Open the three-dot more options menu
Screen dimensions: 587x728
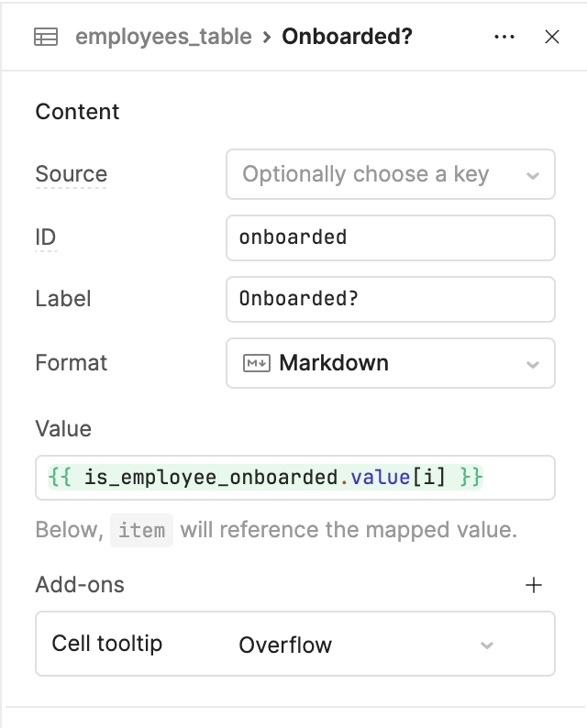(x=504, y=37)
